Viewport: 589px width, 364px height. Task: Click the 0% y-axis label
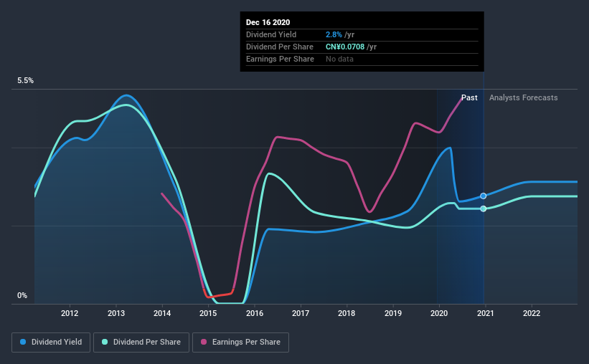tap(22, 296)
